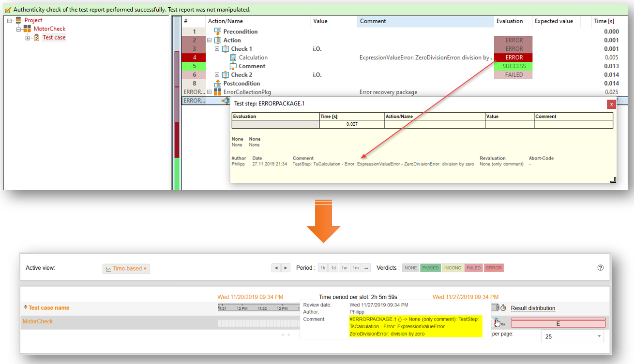
Task: Collapse the Check 1 tree node
Action: coord(217,49)
